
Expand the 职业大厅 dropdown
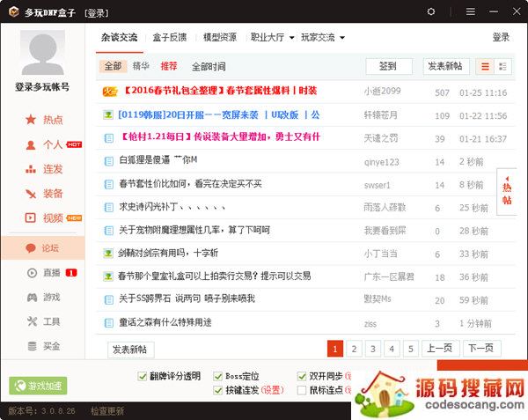tap(272, 38)
